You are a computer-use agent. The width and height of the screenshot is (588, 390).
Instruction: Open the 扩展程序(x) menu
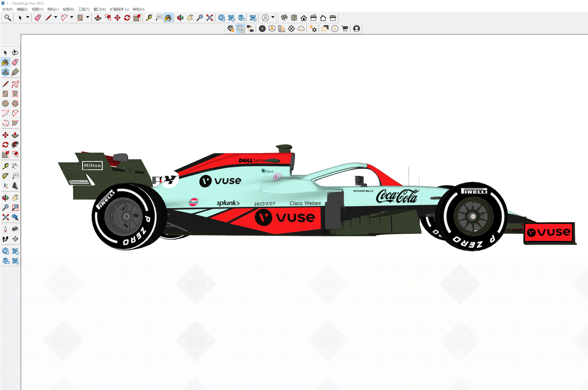(119, 9)
